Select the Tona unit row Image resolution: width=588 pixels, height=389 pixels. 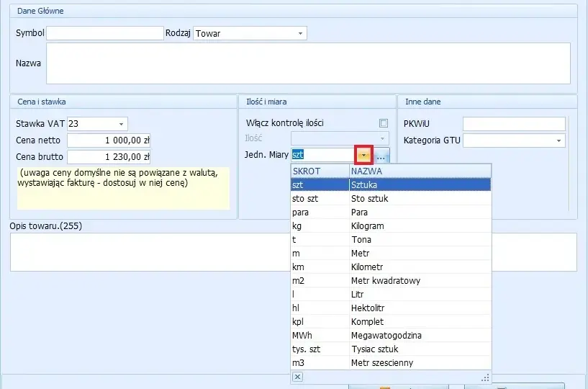391,240
